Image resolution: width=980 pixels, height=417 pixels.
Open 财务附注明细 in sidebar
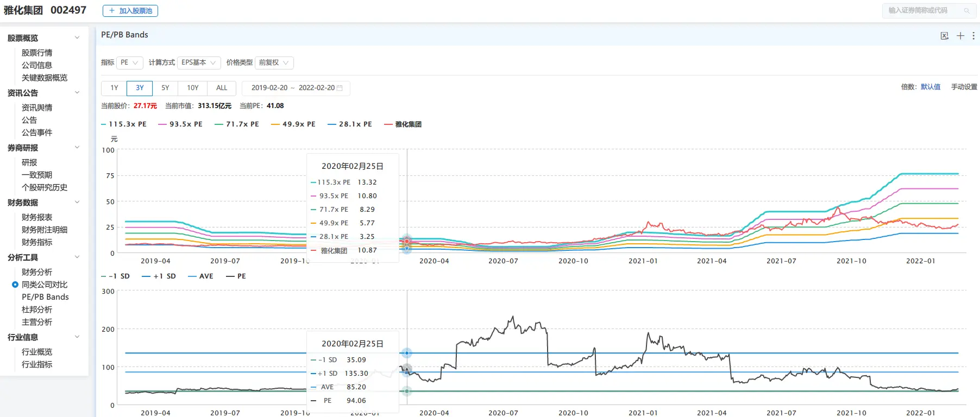pos(45,230)
